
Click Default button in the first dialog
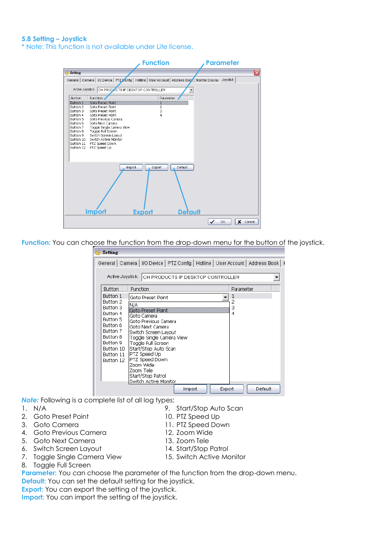[x=182, y=167]
